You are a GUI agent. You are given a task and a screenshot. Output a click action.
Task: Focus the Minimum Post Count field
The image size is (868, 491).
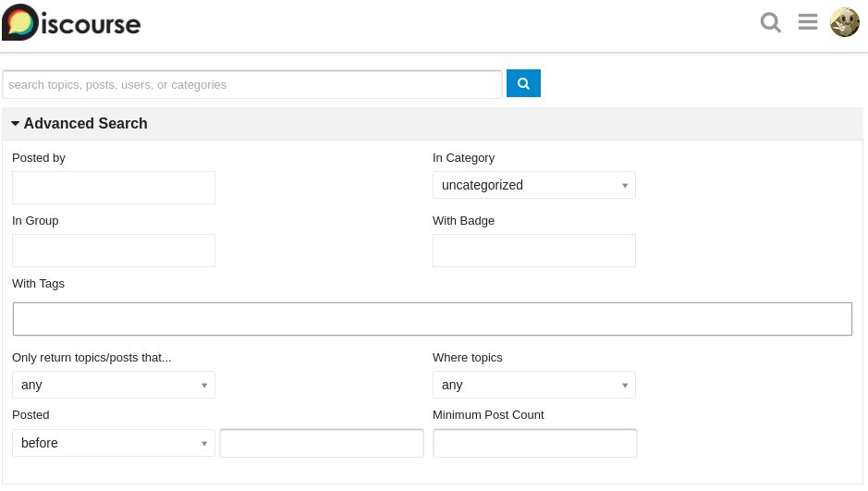tap(535, 443)
